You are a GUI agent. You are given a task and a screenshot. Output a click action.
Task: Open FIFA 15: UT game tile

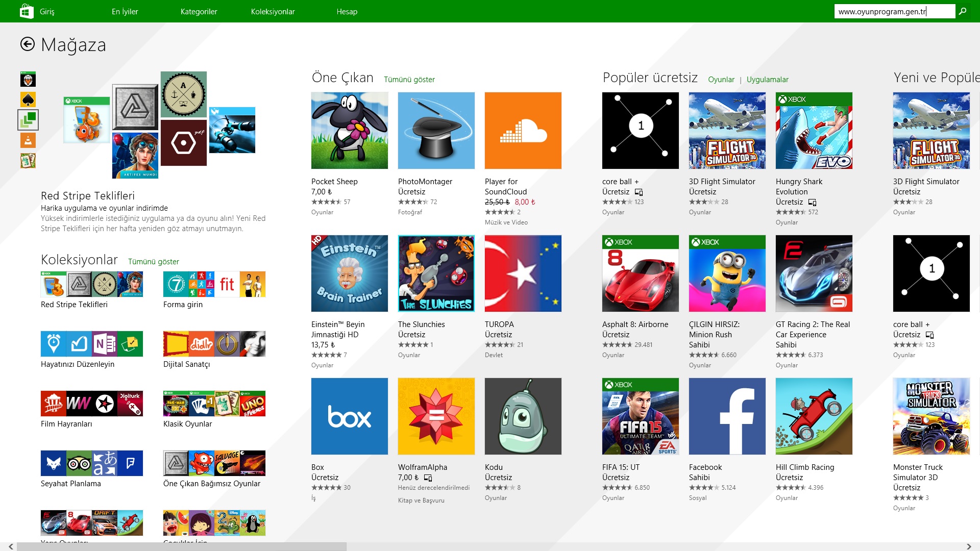[x=641, y=416]
